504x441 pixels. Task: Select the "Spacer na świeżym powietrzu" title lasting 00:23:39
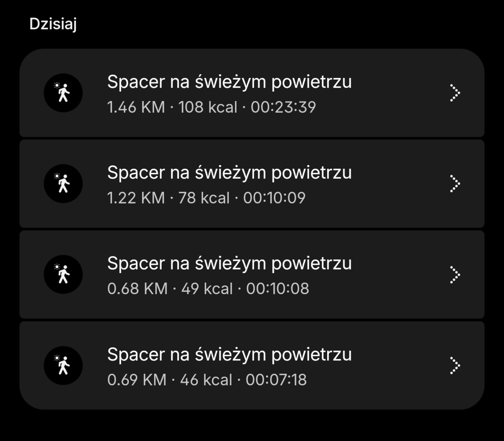click(229, 82)
